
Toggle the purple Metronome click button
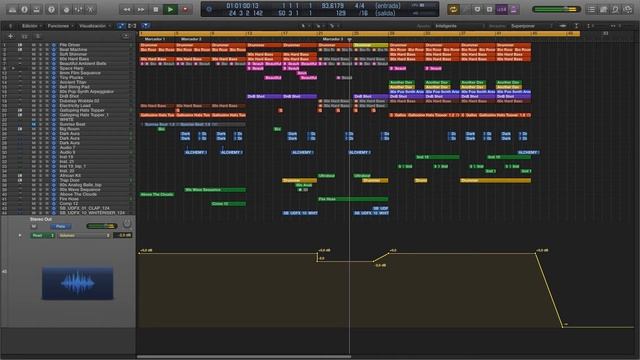coord(513,9)
